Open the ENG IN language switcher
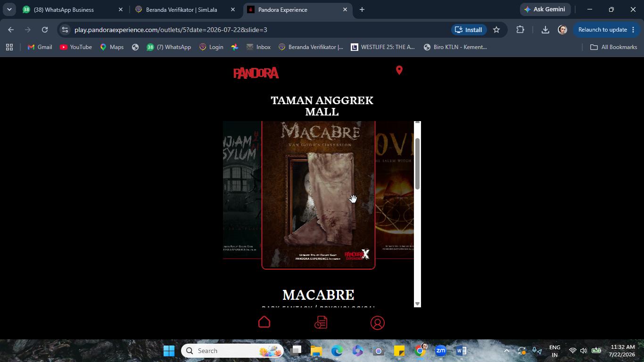This screenshot has height=362, width=644. [x=555, y=351]
